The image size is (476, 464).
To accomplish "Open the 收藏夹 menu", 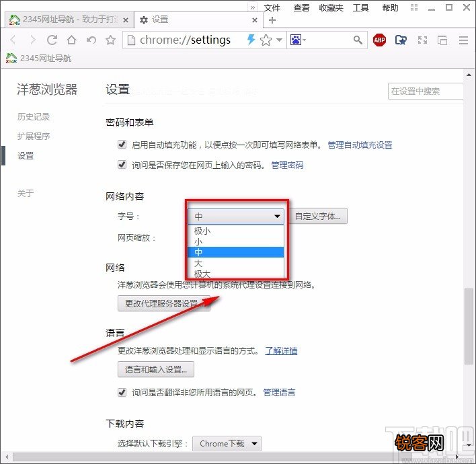I will coord(331,7).
